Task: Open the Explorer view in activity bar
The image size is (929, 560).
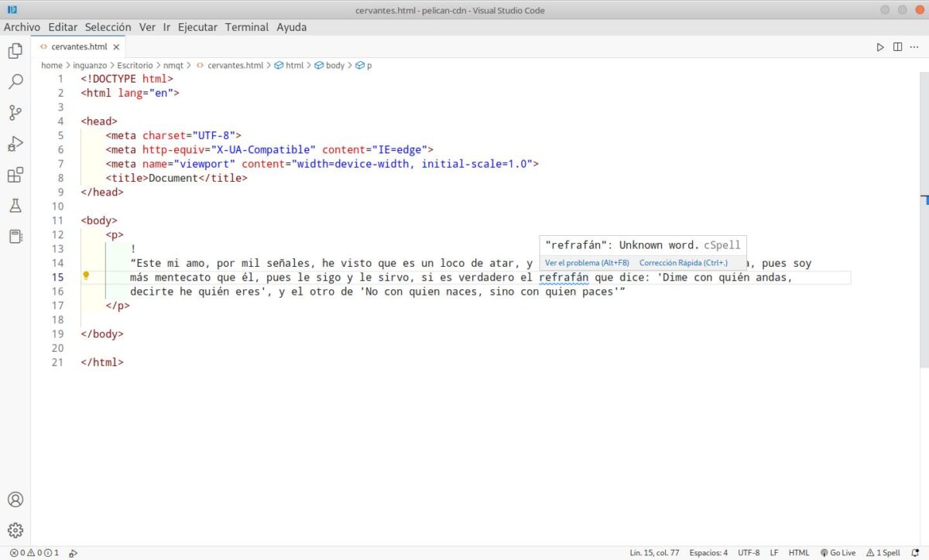Action: 15,51
